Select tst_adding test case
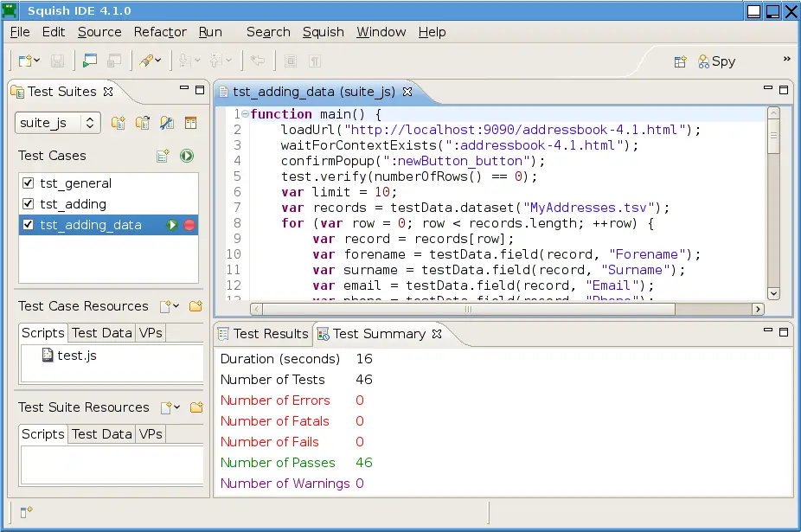801x532 pixels. (73, 204)
